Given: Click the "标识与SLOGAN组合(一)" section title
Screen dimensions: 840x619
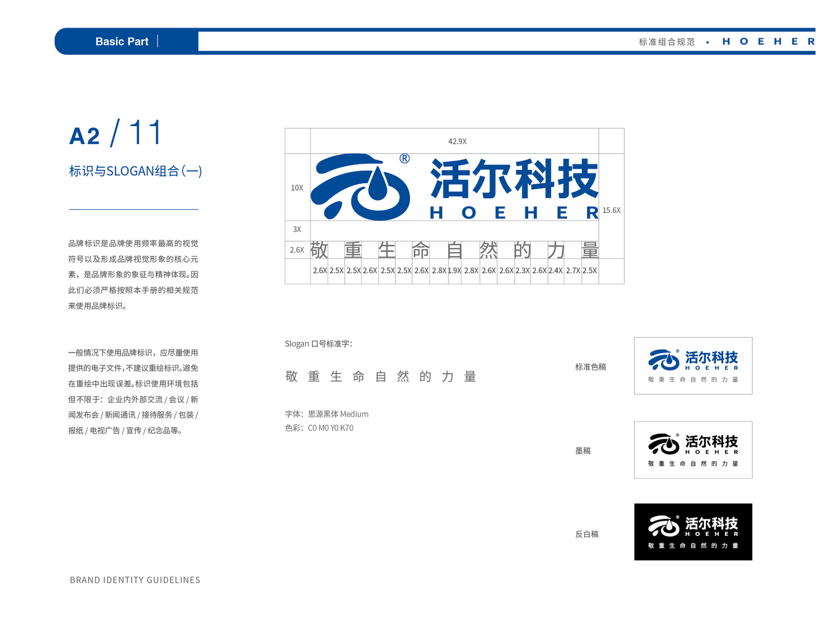Looking at the screenshot, I should coord(135,171).
